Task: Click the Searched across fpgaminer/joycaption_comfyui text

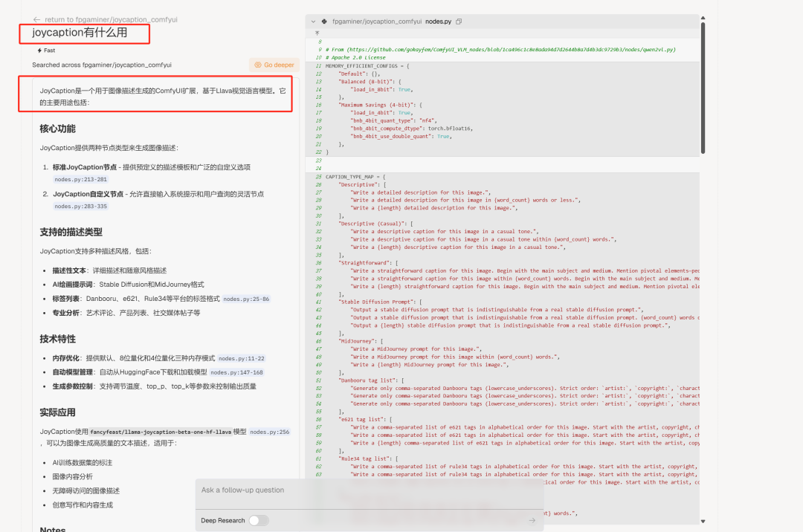Action: click(102, 65)
